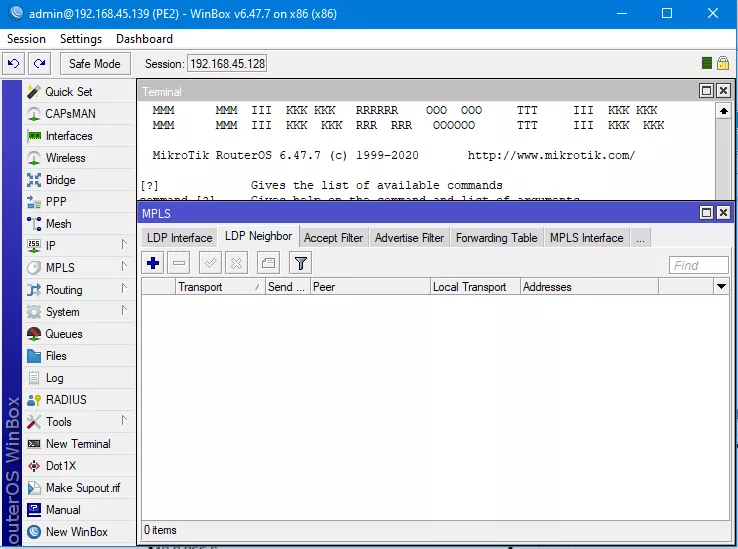Image resolution: width=738 pixels, height=549 pixels.
Task: Launch a New Terminal
Action: tap(79, 444)
